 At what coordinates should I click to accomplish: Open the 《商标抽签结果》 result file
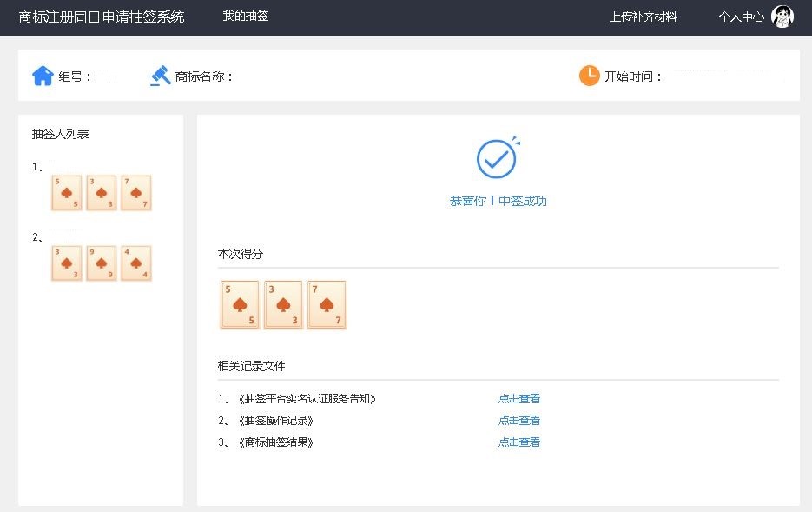(518, 442)
